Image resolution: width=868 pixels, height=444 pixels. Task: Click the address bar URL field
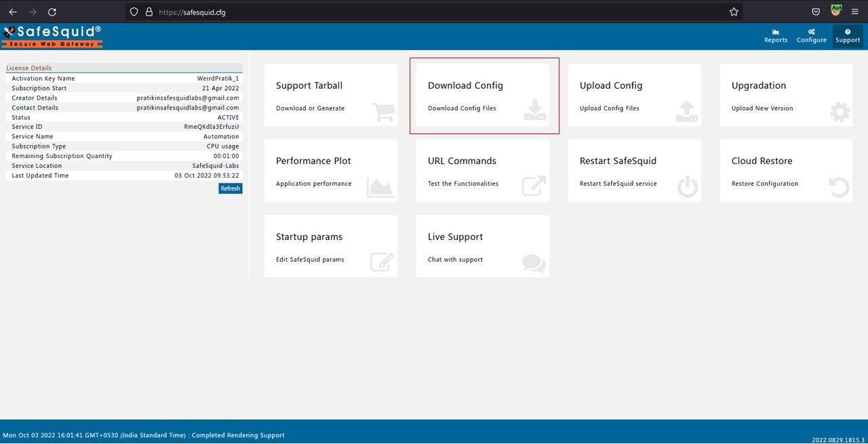click(x=434, y=12)
